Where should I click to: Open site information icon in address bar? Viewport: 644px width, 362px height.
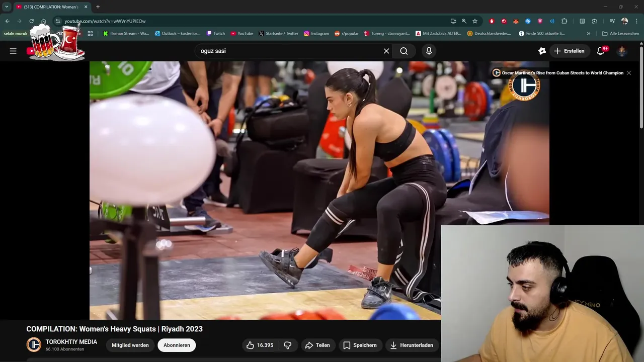tap(58, 21)
